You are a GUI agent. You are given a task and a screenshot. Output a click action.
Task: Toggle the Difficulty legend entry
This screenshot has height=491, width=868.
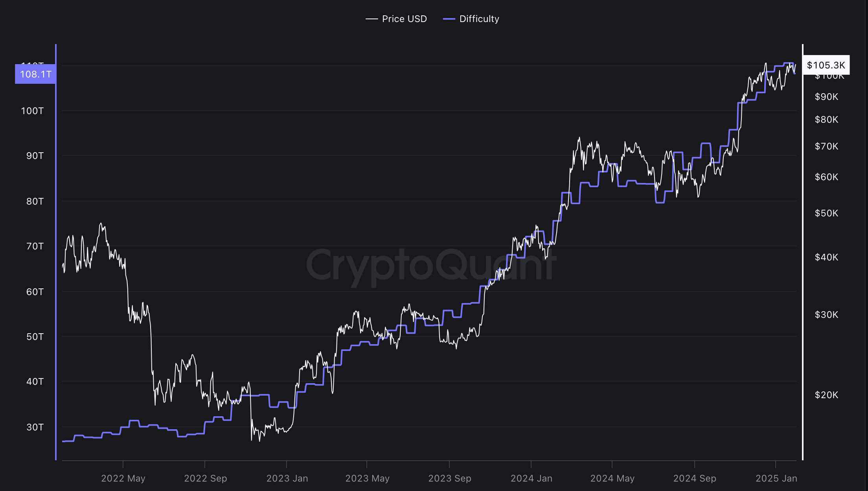pos(471,19)
